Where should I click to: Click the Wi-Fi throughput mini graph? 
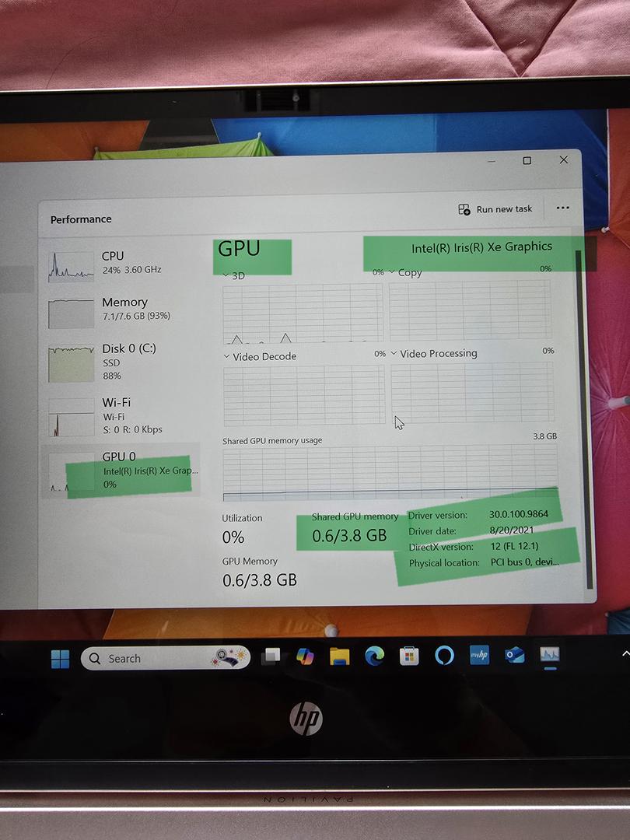[71, 418]
